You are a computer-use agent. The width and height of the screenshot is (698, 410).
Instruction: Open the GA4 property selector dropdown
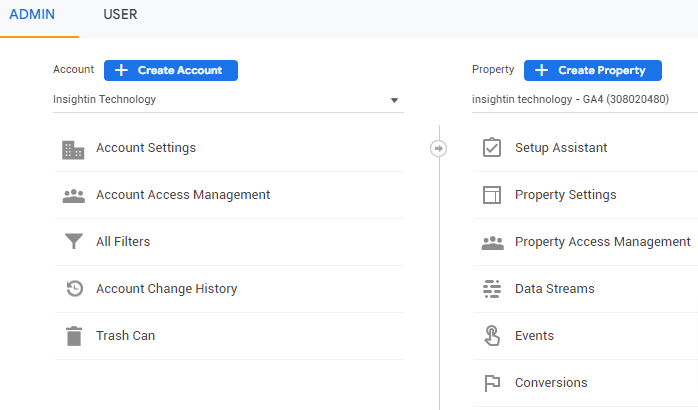580,100
